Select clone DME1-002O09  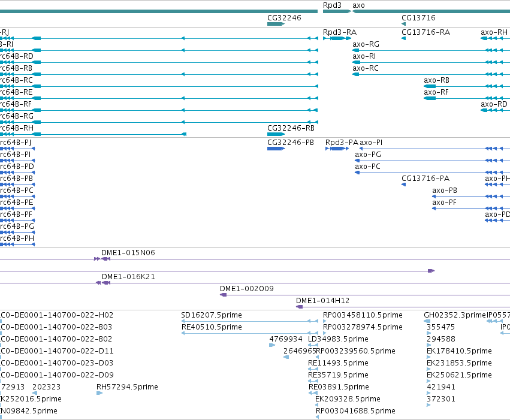(x=247, y=289)
